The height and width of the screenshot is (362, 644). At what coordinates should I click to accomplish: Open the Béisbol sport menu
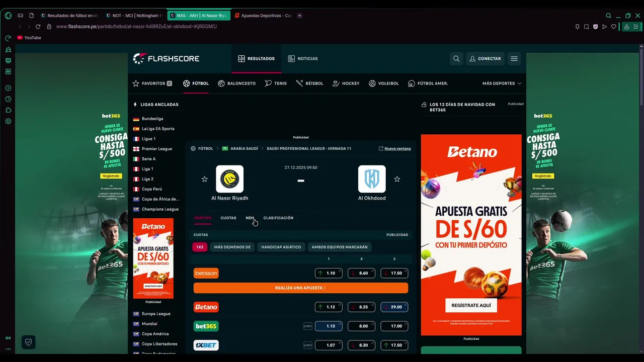pyautogui.click(x=309, y=83)
